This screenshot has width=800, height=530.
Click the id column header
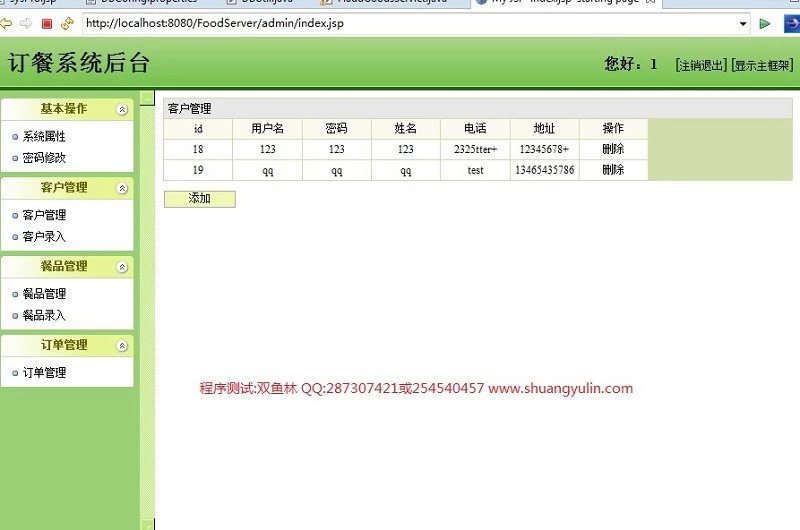(x=198, y=129)
